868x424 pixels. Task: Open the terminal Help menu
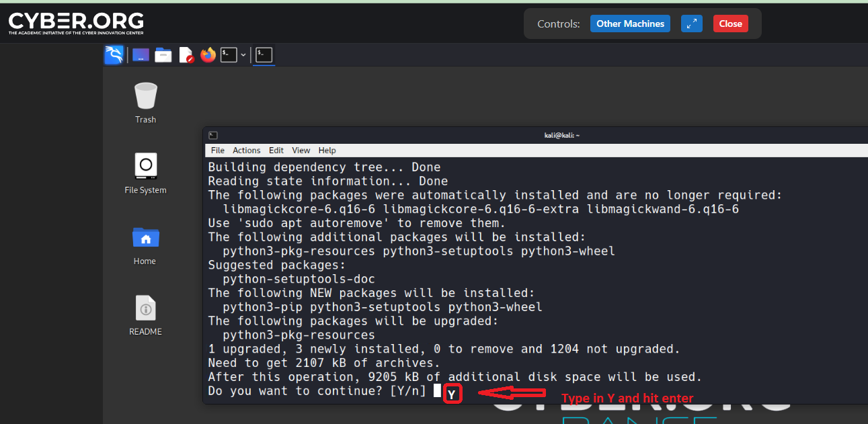pyautogui.click(x=327, y=151)
